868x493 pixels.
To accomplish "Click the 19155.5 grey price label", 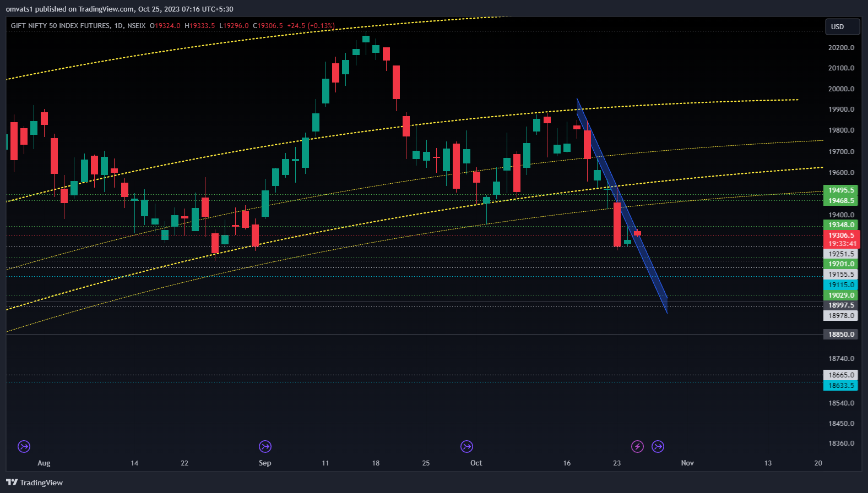I will [840, 275].
